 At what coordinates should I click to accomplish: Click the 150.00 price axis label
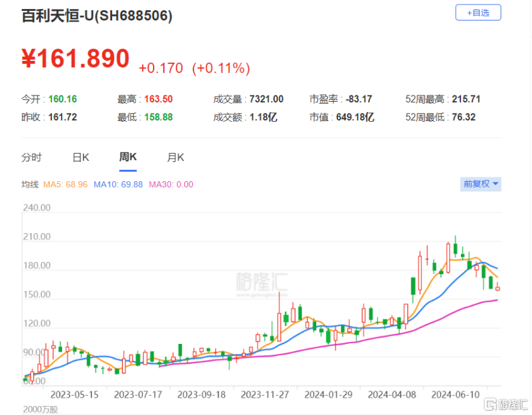36,294
